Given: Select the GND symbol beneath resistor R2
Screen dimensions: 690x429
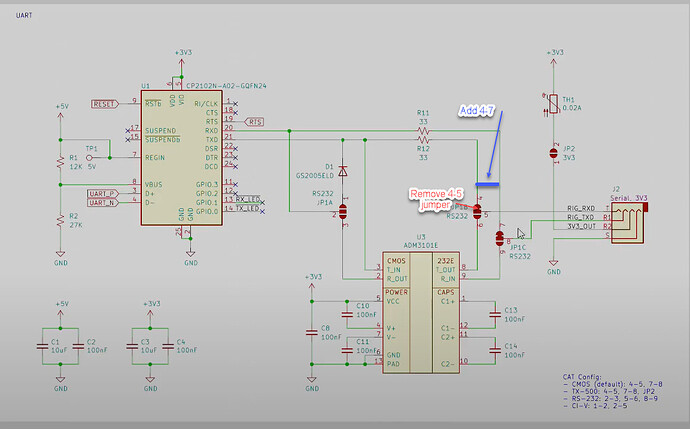Looking at the screenshot, I should (x=60, y=258).
